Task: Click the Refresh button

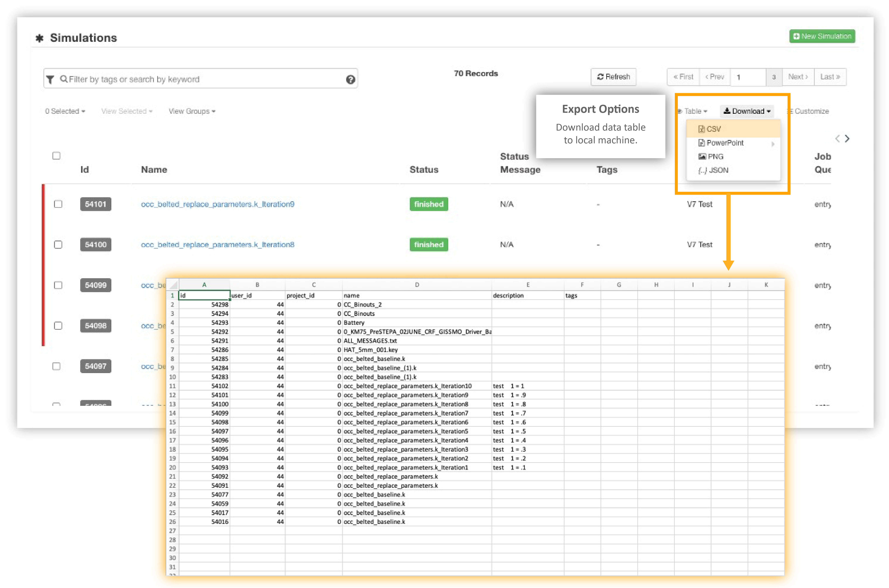Action: pyautogui.click(x=613, y=77)
